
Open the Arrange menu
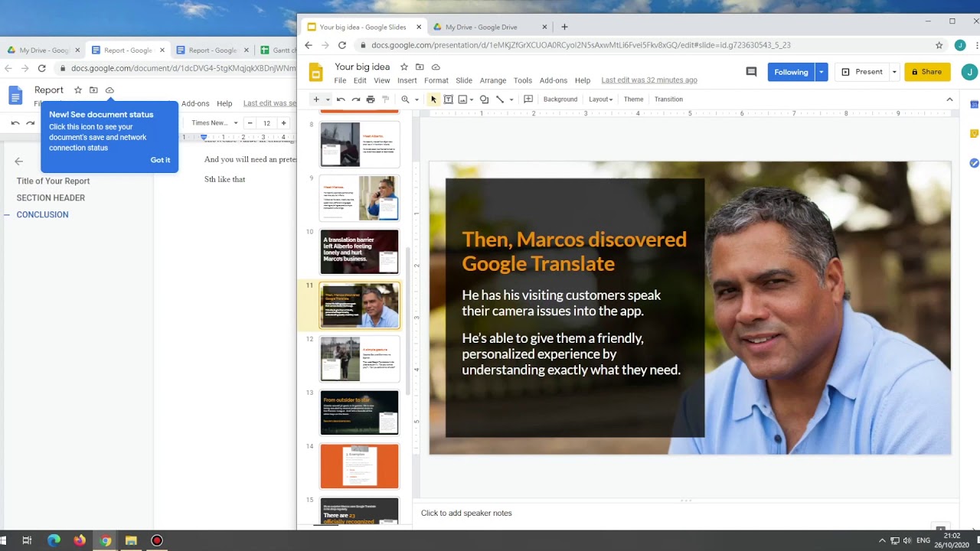[x=493, y=80]
